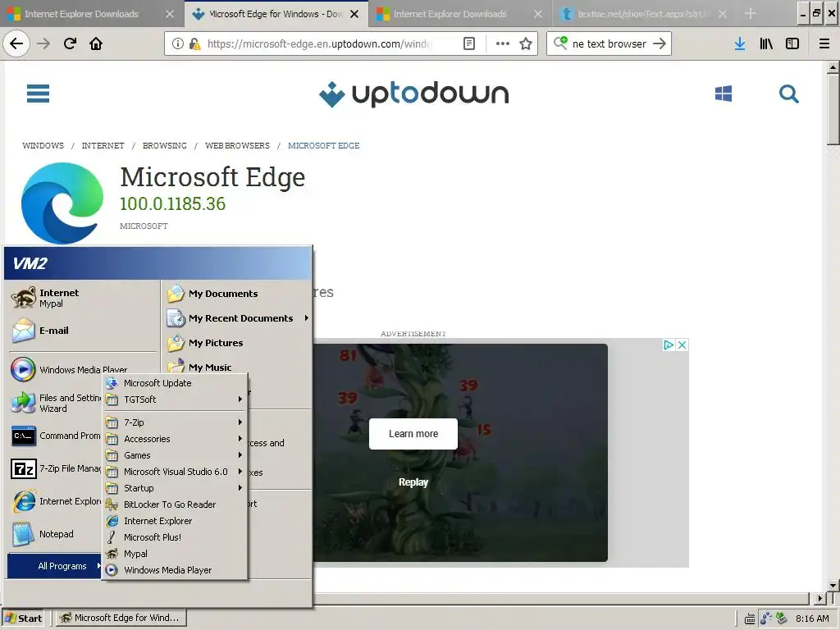Viewport: 840px width, 630px height.
Task: Close the advertisement with the X
Action: [x=682, y=345]
